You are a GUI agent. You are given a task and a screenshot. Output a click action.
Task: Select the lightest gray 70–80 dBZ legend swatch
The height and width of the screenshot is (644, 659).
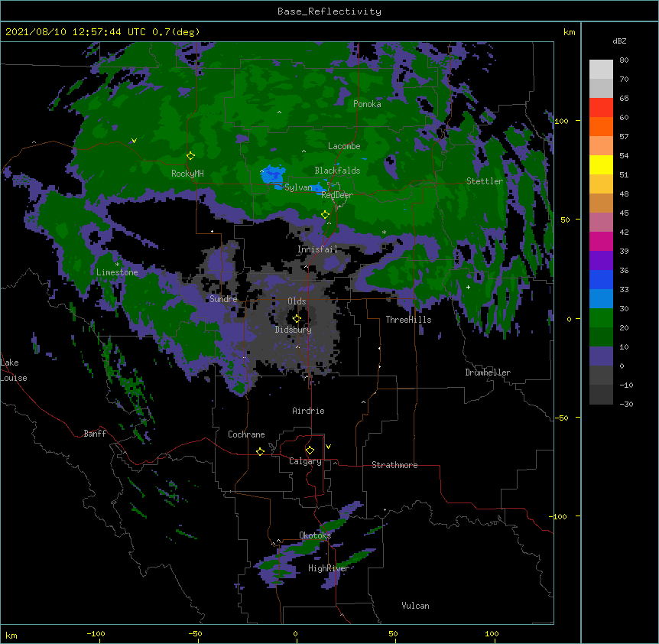[601, 70]
